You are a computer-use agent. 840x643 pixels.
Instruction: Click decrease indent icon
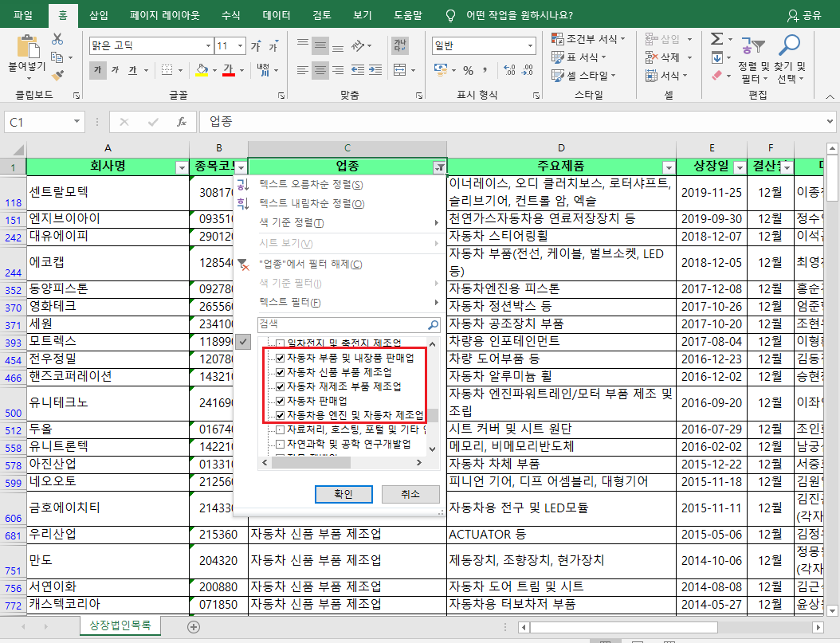357,70
